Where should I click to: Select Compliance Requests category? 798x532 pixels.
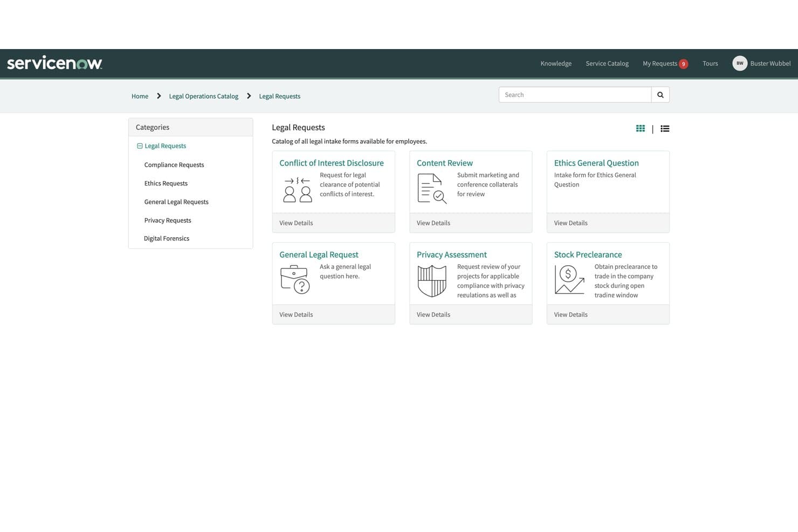[x=174, y=165]
